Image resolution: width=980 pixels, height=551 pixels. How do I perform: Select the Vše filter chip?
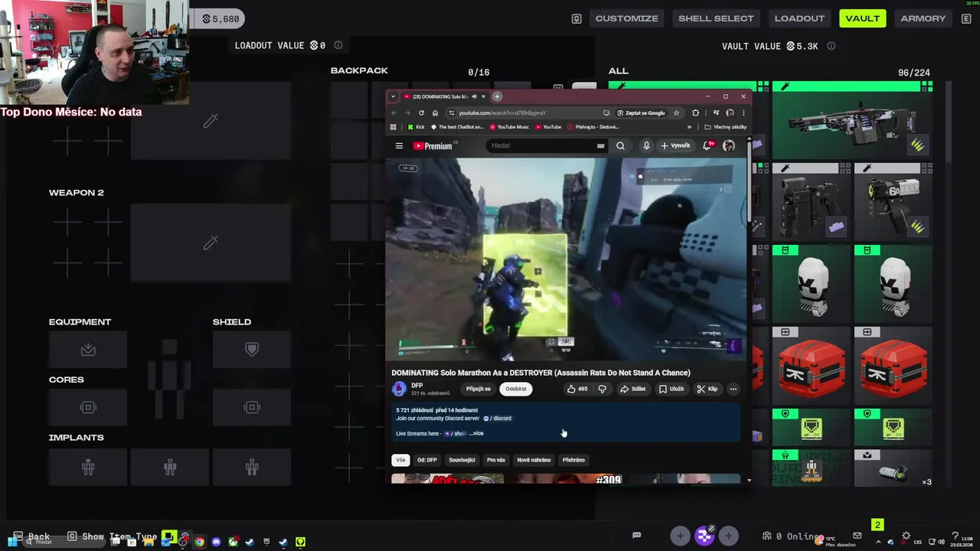pos(400,460)
